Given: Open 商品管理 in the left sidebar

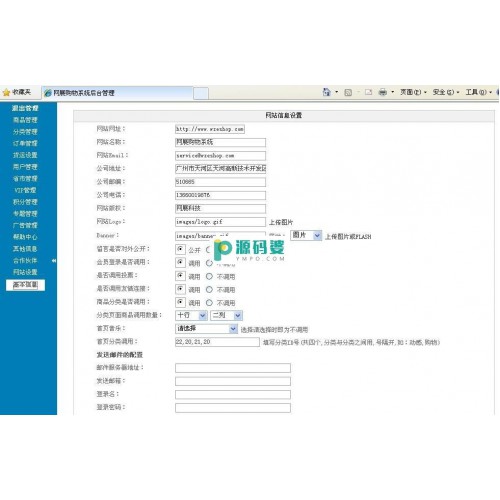Looking at the screenshot, I should [25, 120].
